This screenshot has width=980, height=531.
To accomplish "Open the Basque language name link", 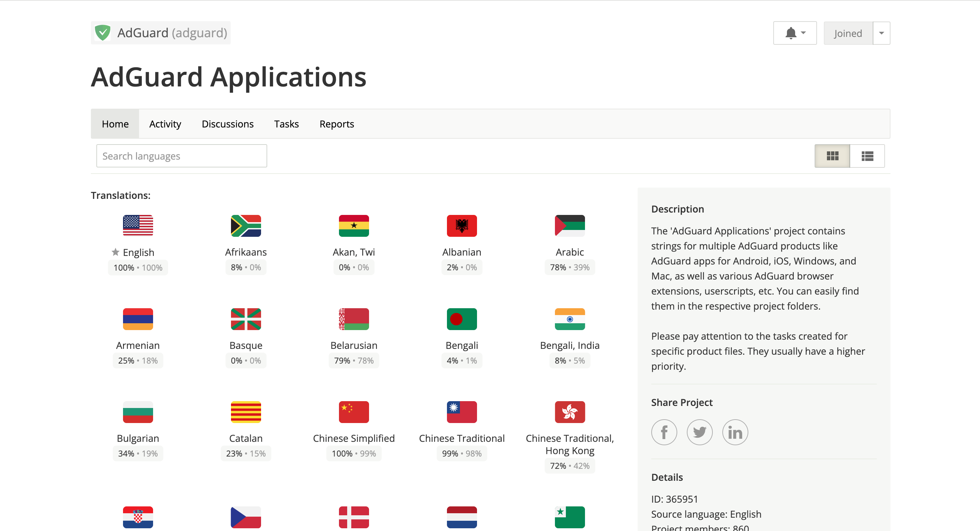I will coord(246,345).
